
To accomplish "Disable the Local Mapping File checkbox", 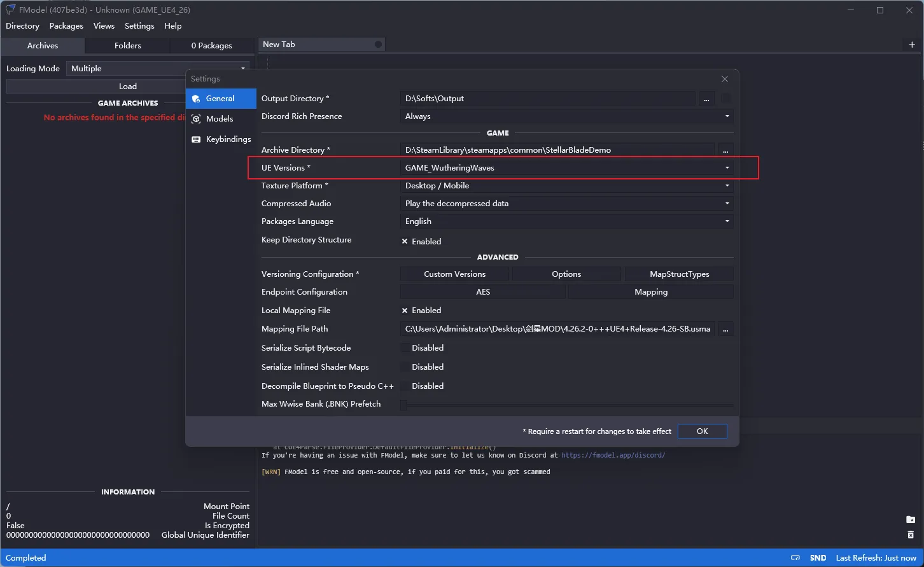I will pyautogui.click(x=405, y=311).
